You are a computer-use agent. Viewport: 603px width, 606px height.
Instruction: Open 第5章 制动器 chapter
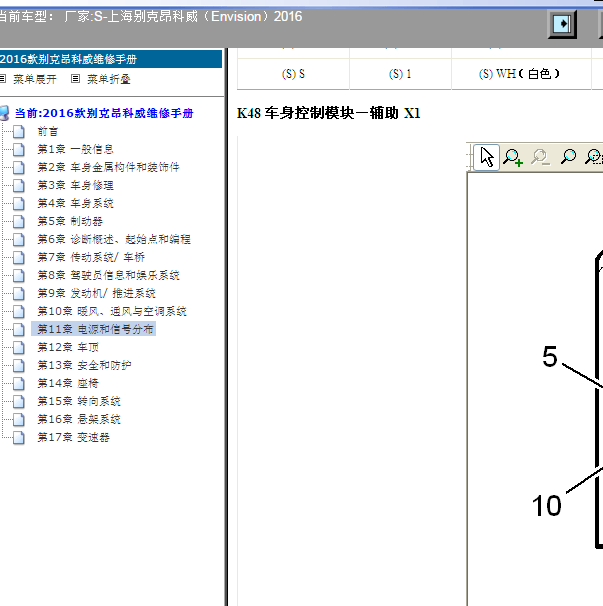[70, 221]
